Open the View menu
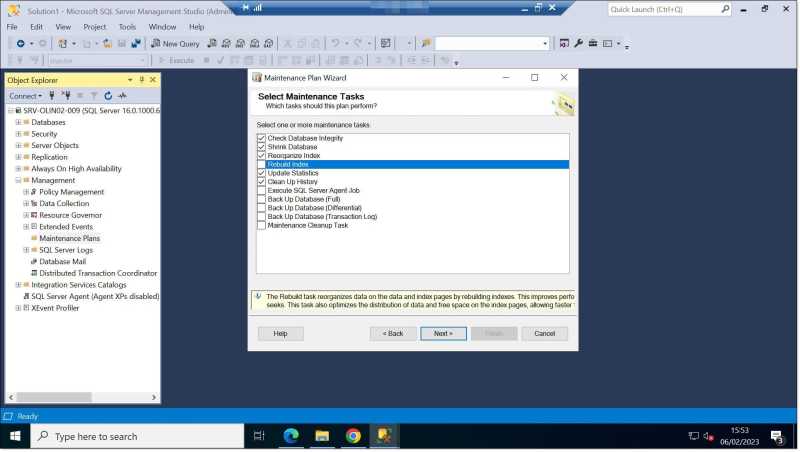The image size is (800, 452). point(63,27)
